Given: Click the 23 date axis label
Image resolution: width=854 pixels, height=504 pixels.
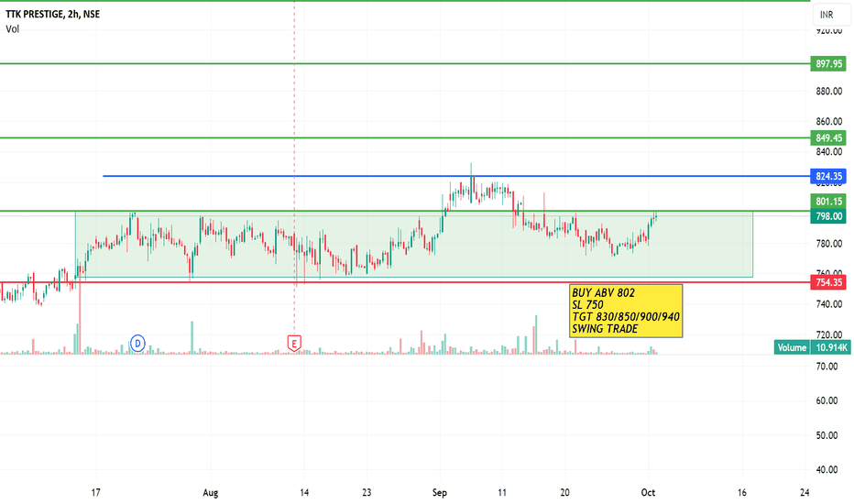Looking at the screenshot, I should tap(367, 493).
